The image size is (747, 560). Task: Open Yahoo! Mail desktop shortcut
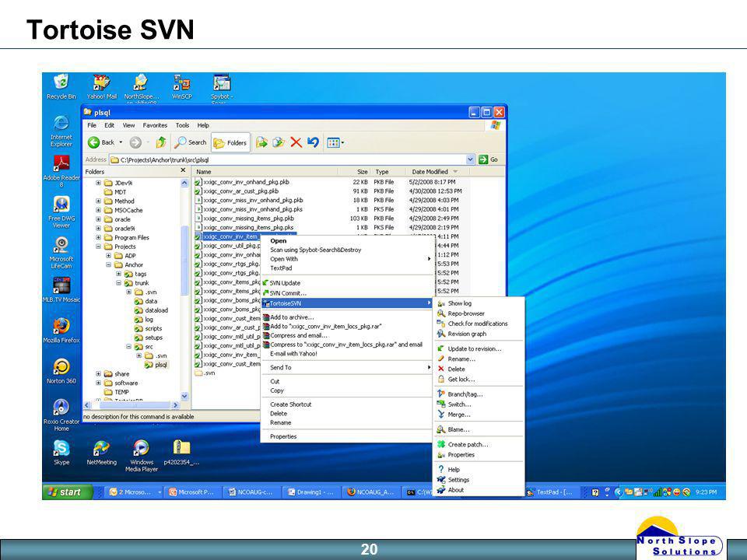click(x=101, y=86)
